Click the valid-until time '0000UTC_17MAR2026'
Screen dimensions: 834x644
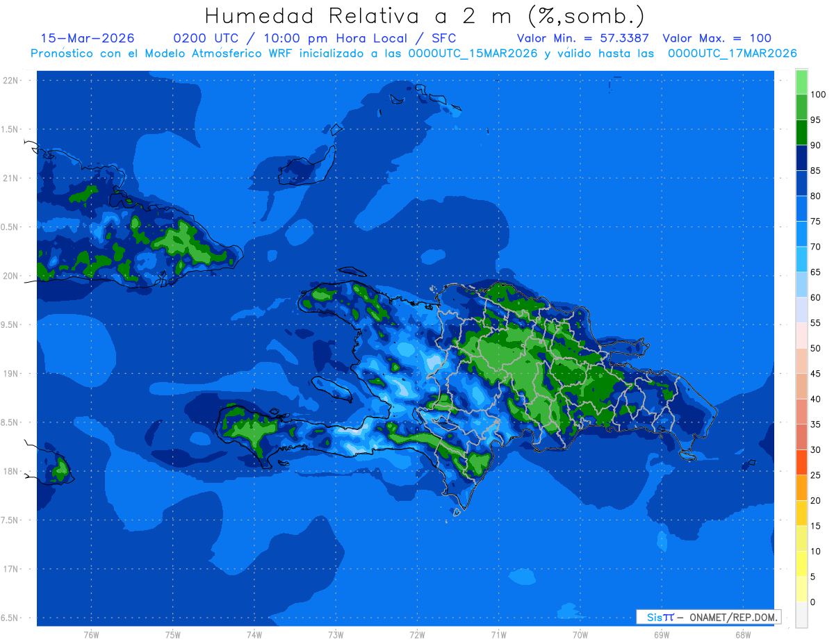coord(732,53)
